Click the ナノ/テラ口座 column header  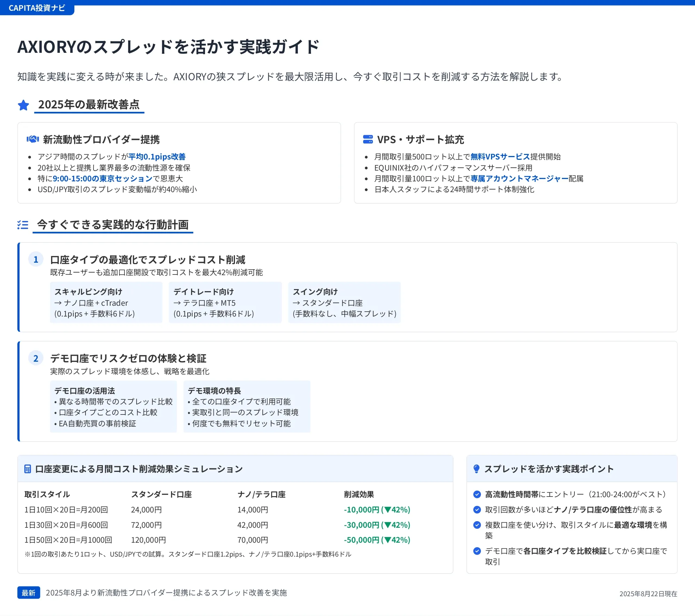(x=261, y=494)
